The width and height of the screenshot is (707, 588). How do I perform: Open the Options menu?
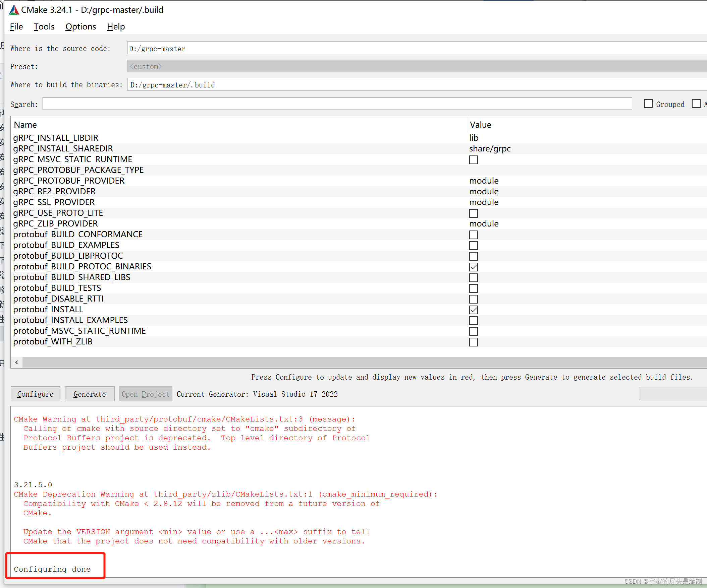(80, 26)
